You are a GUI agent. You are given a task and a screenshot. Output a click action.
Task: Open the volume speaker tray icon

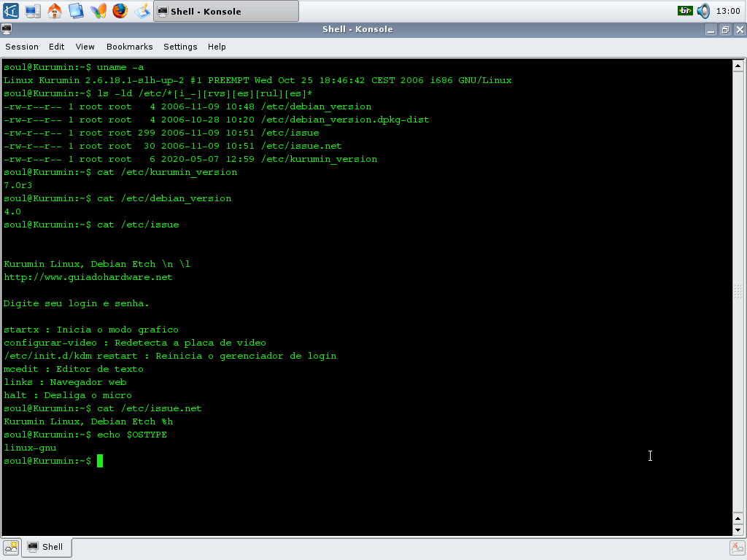(703, 10)
